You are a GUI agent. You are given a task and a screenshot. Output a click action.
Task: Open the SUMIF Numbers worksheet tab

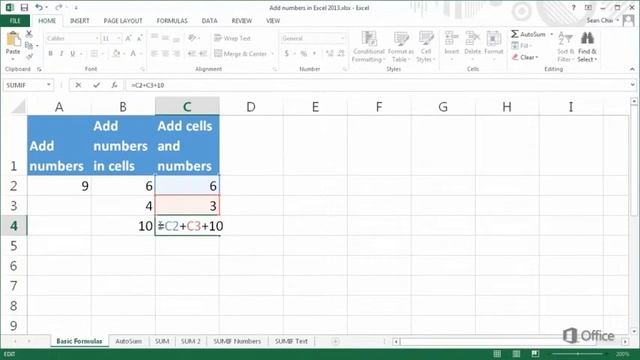(x=237, y=341)
